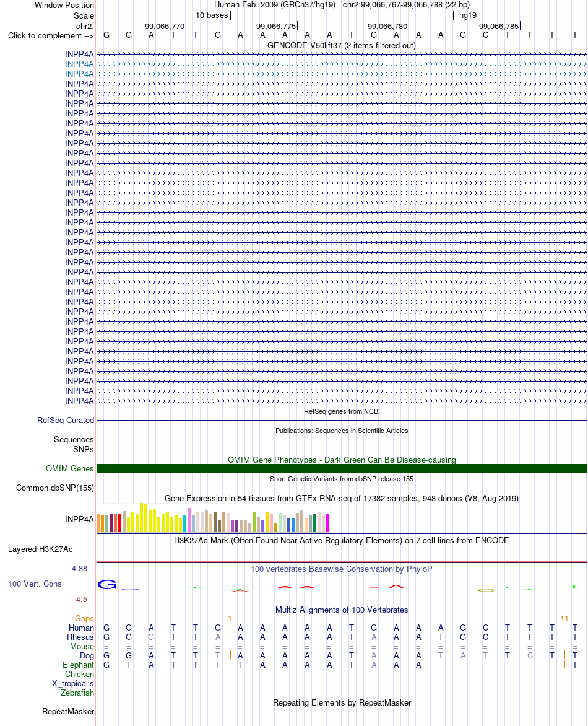Select the Dog alignment row label
This screenshot has width=588, height=726.
click(87, 655)
